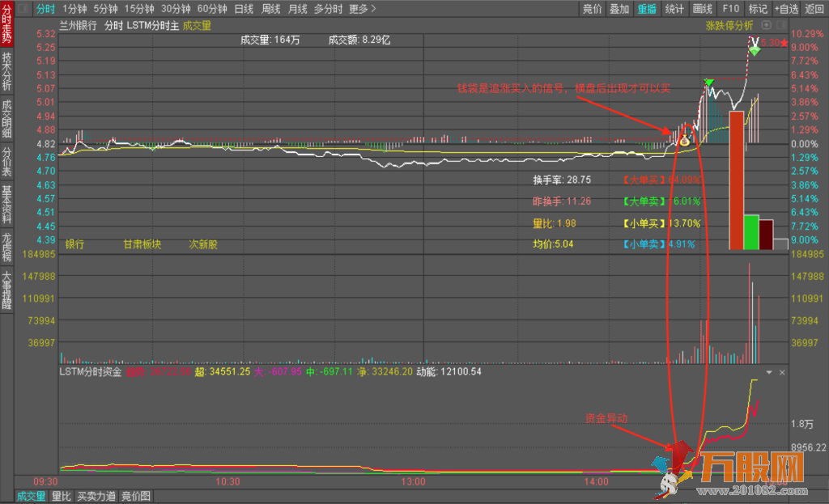Click the green diamond marker at the price peak

[x=755, y=51]
